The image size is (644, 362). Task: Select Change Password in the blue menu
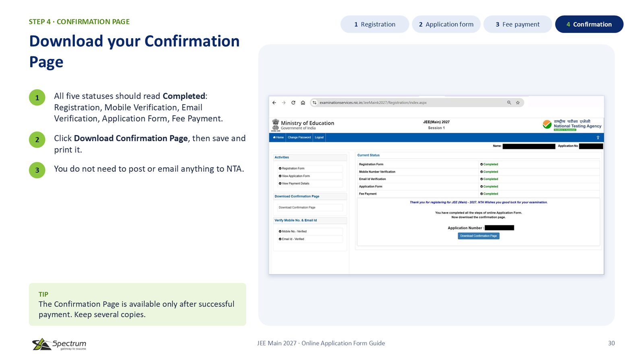(299, 138)
